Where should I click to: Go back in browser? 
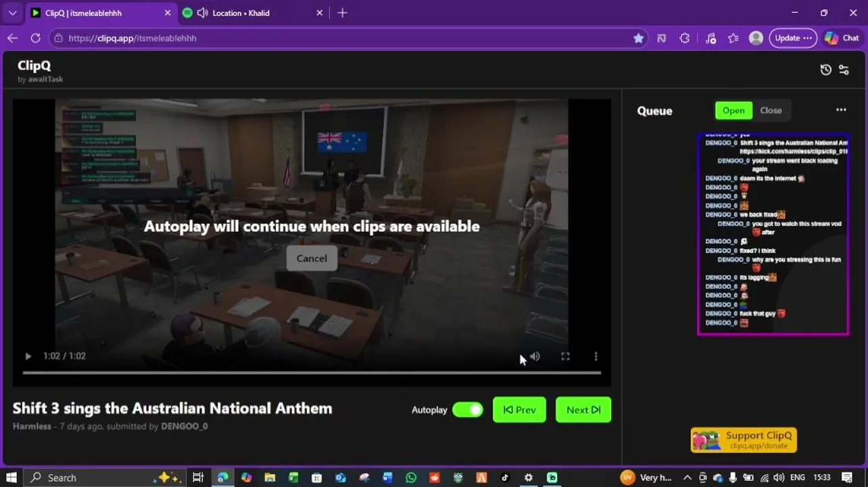(12, 38)
